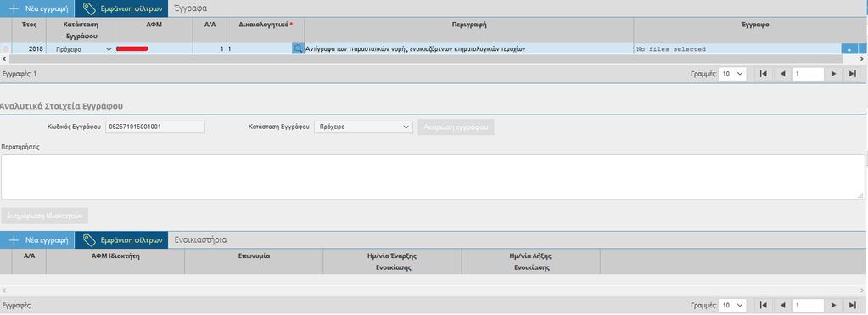Image resolution: width=868 pixels, height=315 pixels.
Task: Click 'Εμφάνιση φίλτρων' in the Έγγραφα panel
Action: (121, 8)
